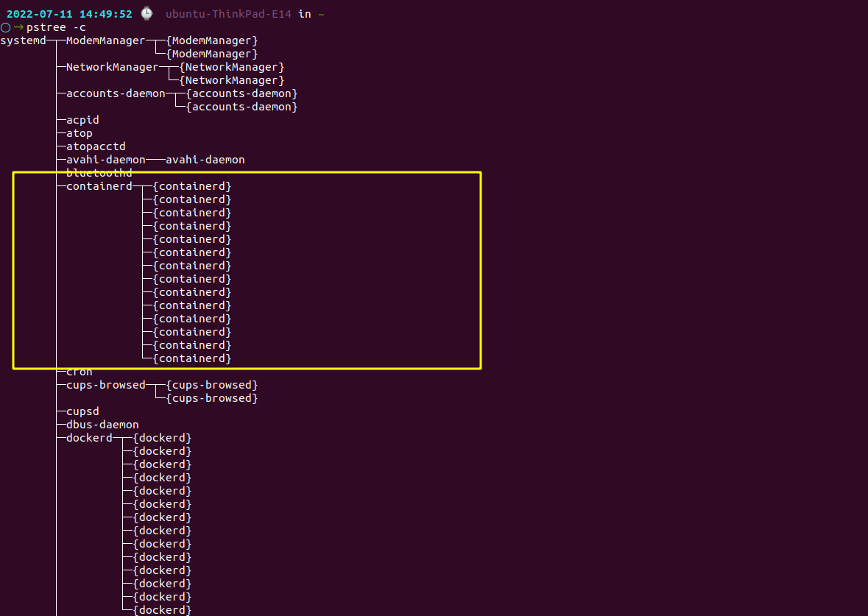Click on the pstree -c command text
Viewport: 868px width, 616px height.
pos(56,27)
